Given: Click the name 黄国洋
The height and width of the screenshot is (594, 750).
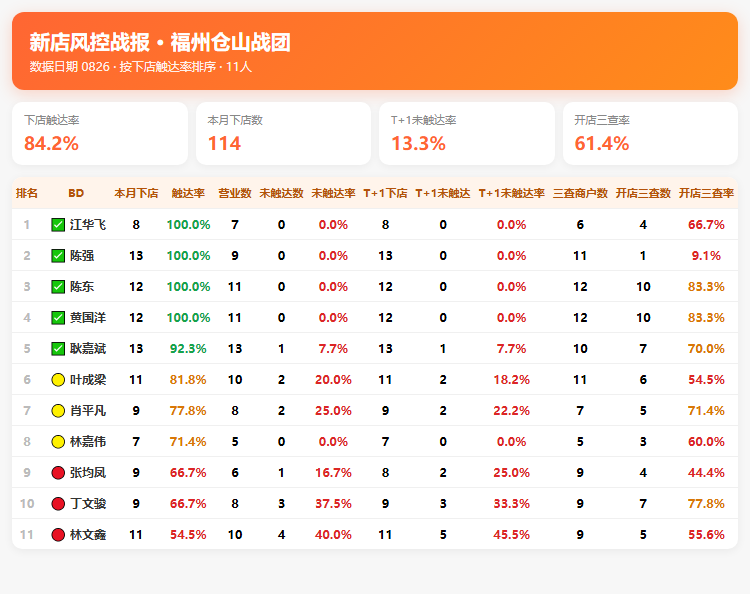Looking at the screenshot, I should (88, 318).
